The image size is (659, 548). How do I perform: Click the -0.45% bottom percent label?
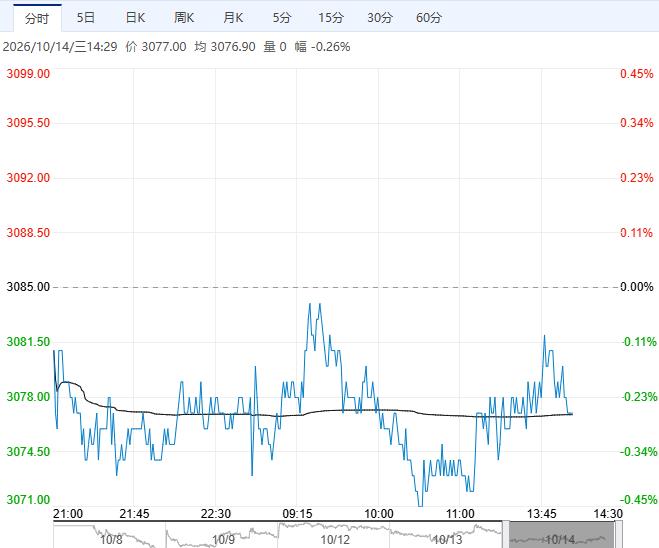[638, 499]
